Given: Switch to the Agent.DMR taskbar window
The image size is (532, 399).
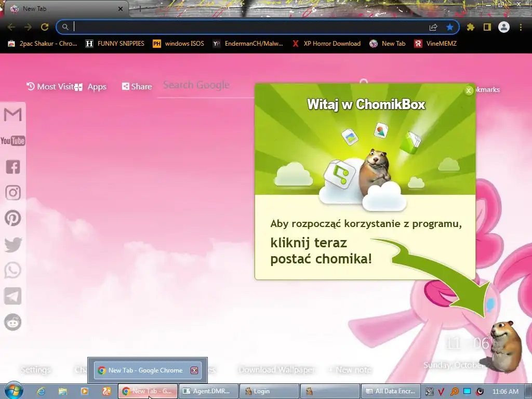Looking at the screenshot, I should 208,391.
